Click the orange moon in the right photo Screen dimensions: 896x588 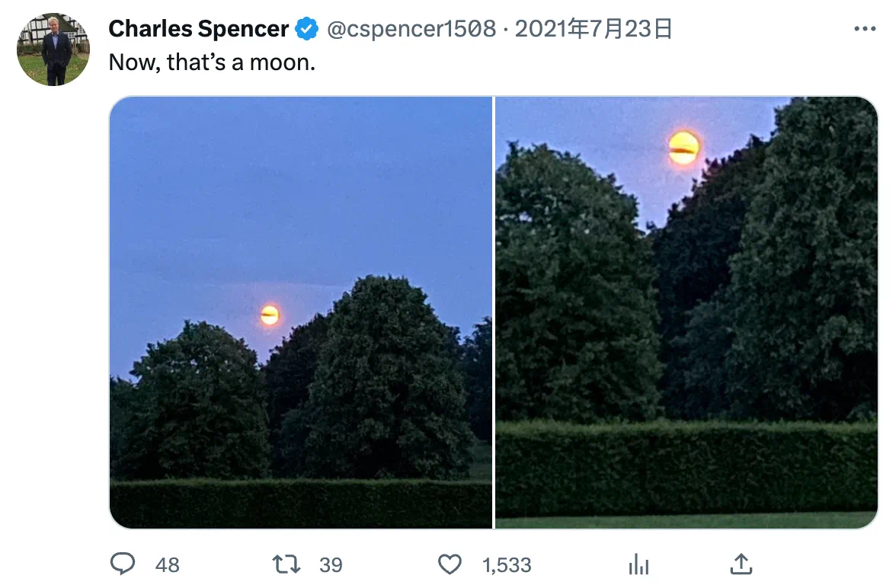click(683, 148)
